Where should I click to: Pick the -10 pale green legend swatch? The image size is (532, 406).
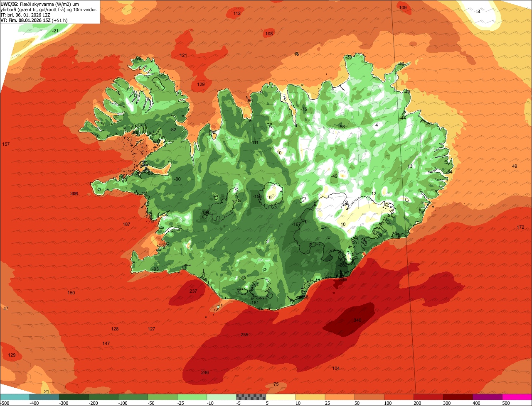(221, 397)
